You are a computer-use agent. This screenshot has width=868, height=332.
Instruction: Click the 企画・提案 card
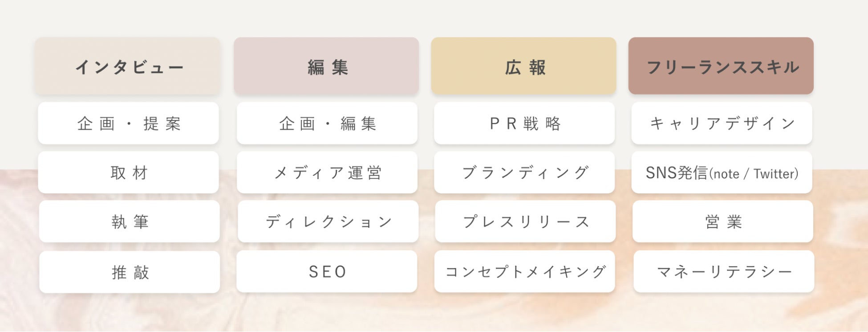pyautogui.click(x=128, y=123)
